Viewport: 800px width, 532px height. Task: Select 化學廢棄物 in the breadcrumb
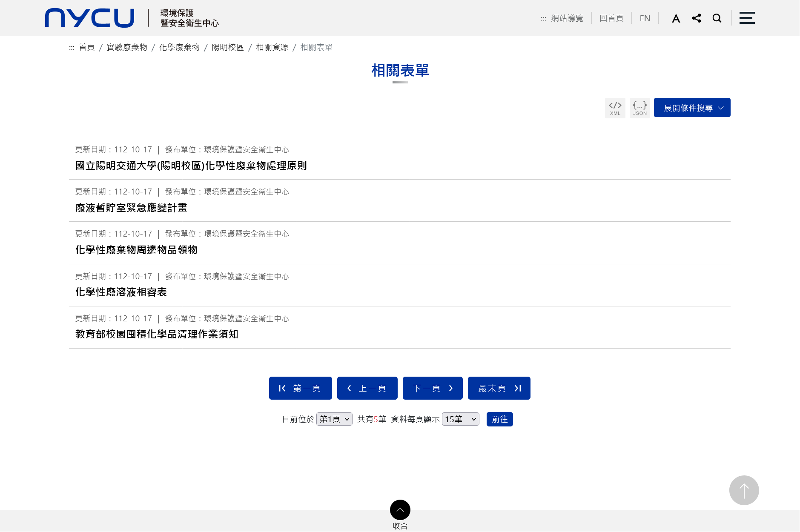(x=179, y=47)
